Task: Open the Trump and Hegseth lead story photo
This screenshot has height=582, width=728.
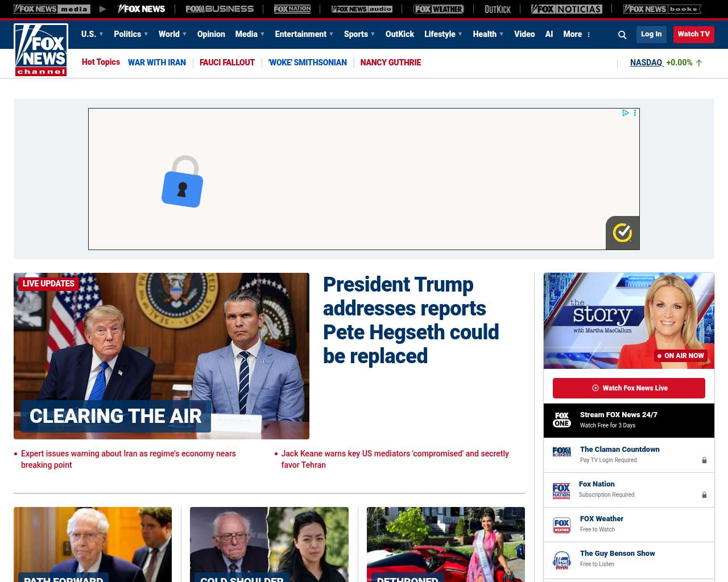Action: [162, 356]
